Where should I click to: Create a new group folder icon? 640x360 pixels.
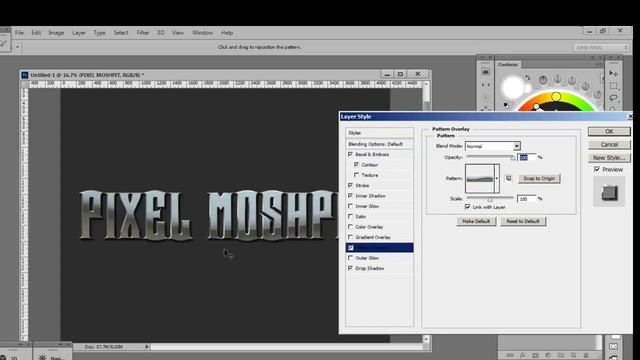pos(561,355)
